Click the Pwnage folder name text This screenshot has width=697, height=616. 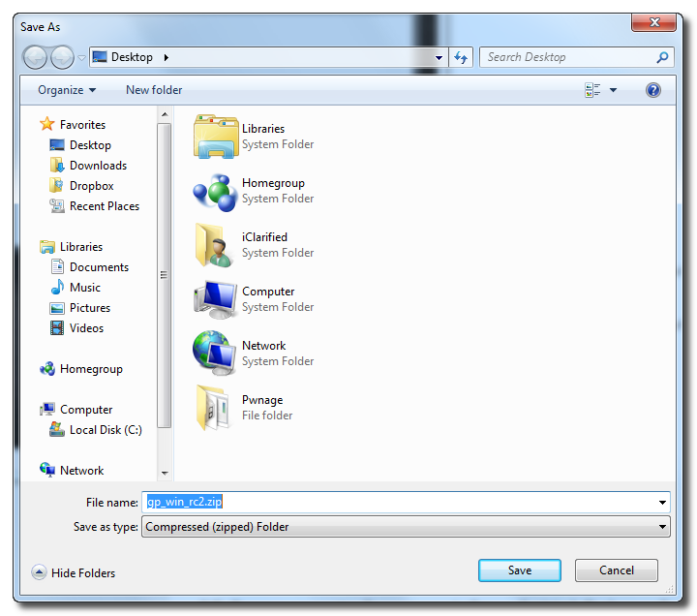[x=262, y=400]
